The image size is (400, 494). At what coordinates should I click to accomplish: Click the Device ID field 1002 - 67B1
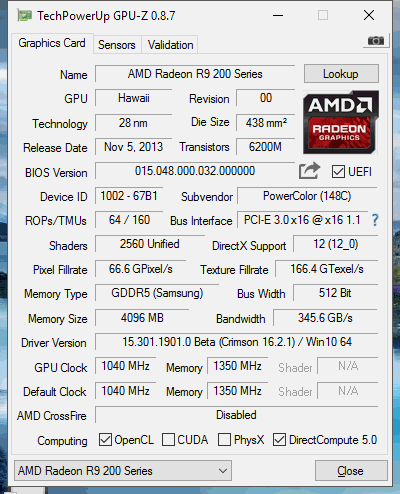129,196
